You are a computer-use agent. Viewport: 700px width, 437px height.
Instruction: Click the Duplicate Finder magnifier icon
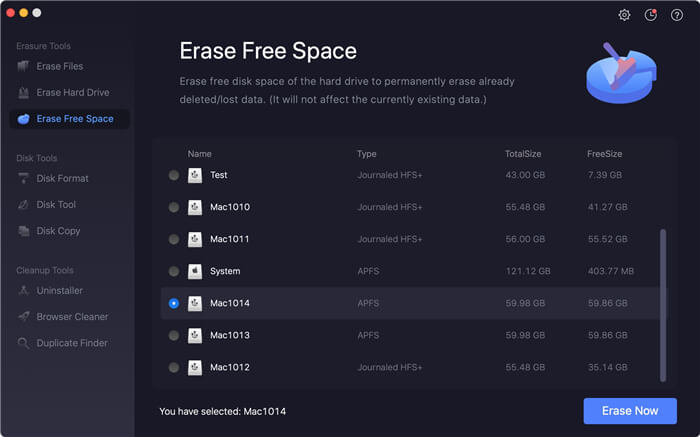click(x=23, y=343)
